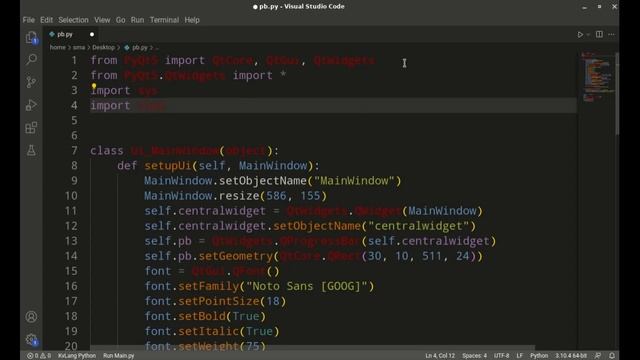This screenshot has width=640, height=360.
Task: Click 'setObjectName' on line 9
Action: (x=263, y=181)
